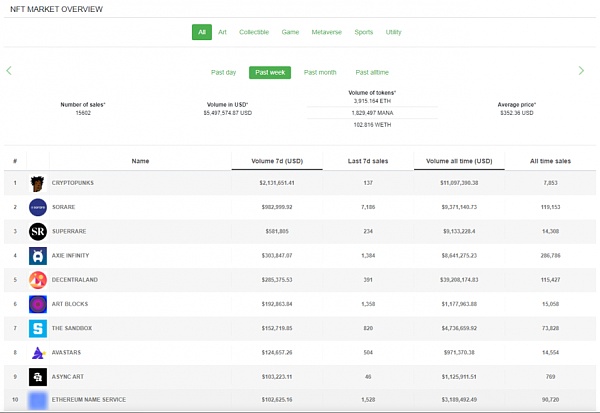Select the Axie Infinity icon

coord(38,256)
